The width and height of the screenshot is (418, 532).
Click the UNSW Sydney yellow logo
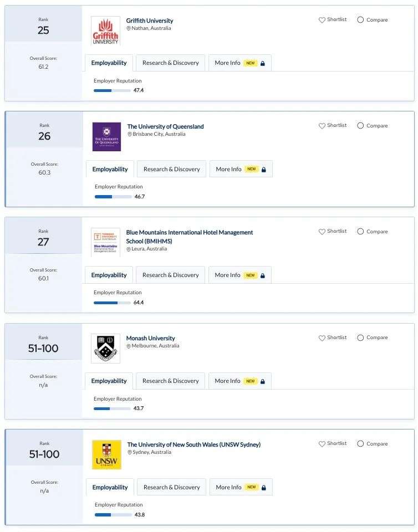106,454
